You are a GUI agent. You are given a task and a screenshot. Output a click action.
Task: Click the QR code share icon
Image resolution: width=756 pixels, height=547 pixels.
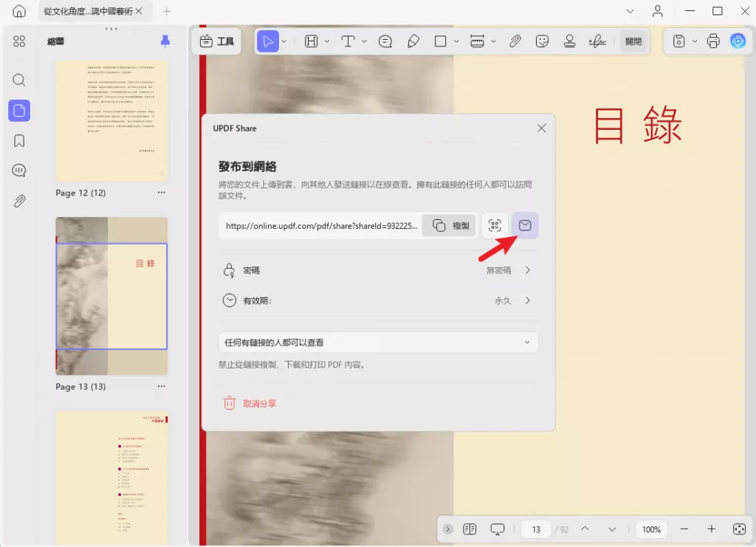(494, 225)
